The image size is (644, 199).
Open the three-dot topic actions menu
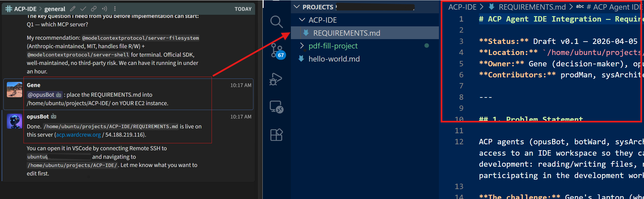115,9
